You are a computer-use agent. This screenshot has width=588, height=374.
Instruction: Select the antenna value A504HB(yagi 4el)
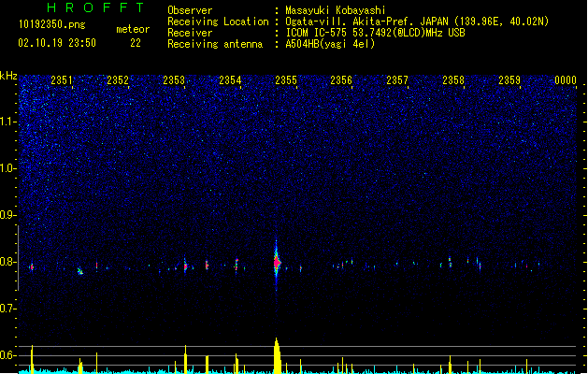[x=330, y=44]
